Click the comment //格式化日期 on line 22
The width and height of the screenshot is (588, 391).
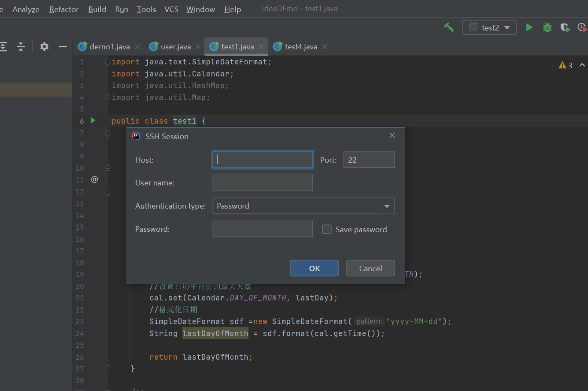click(173, 310)
